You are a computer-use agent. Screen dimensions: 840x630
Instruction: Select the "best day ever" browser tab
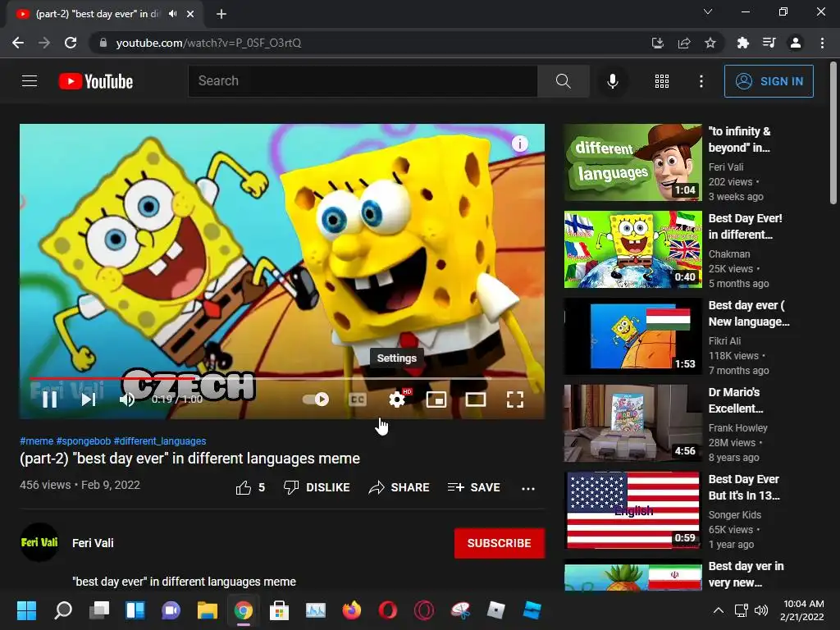(104, 14)
